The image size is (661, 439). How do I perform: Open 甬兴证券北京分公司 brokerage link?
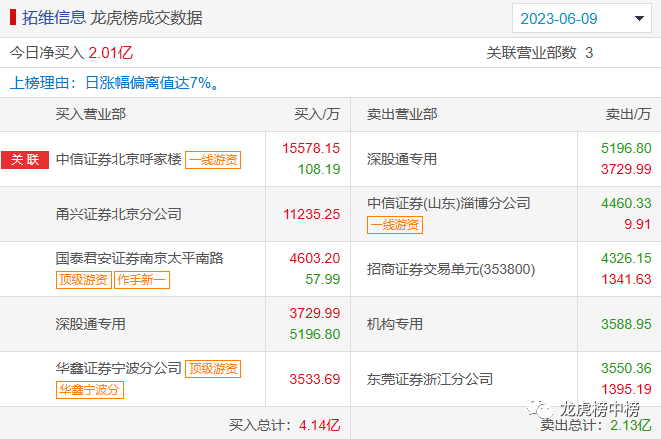118,214
